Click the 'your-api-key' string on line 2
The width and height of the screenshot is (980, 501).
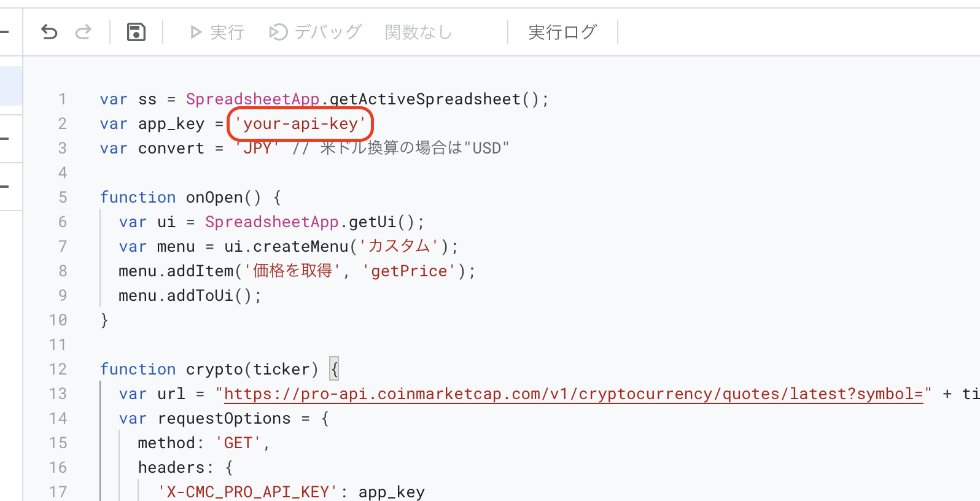pyautogui.click(x=300, y=124)
